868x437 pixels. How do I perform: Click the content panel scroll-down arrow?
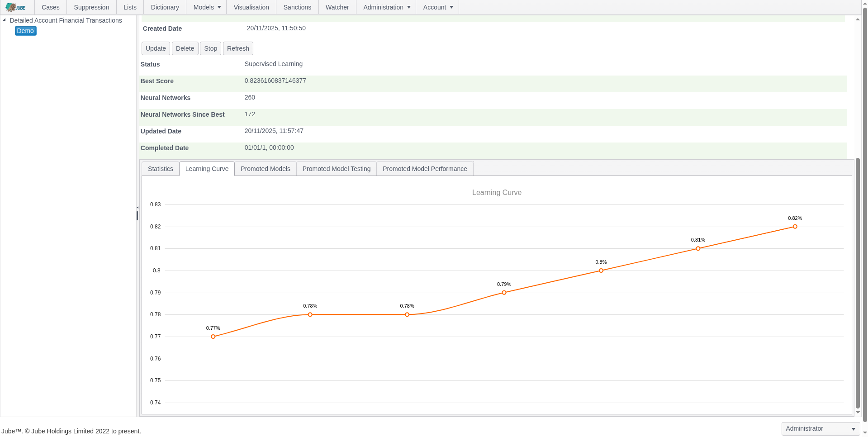(858, 413)
